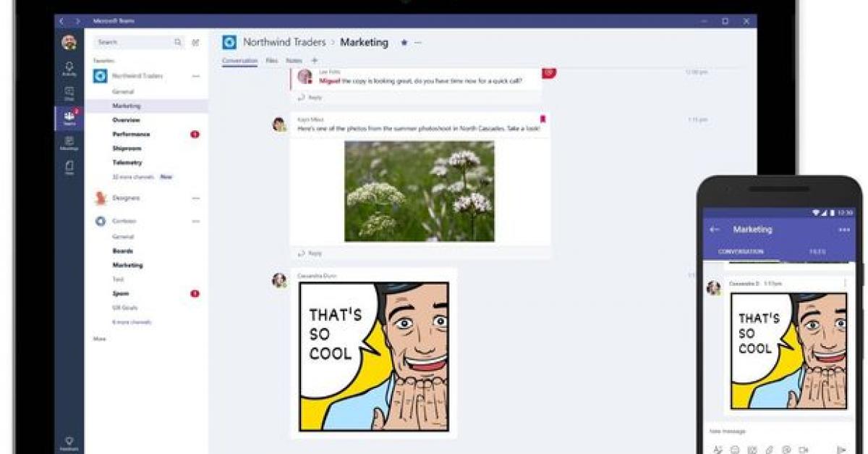The width and height of the screenshot is (868, 454).
Task: Click the forward navigation arrow in title bar
Action: pyautogui.click(x=77, y=21)
